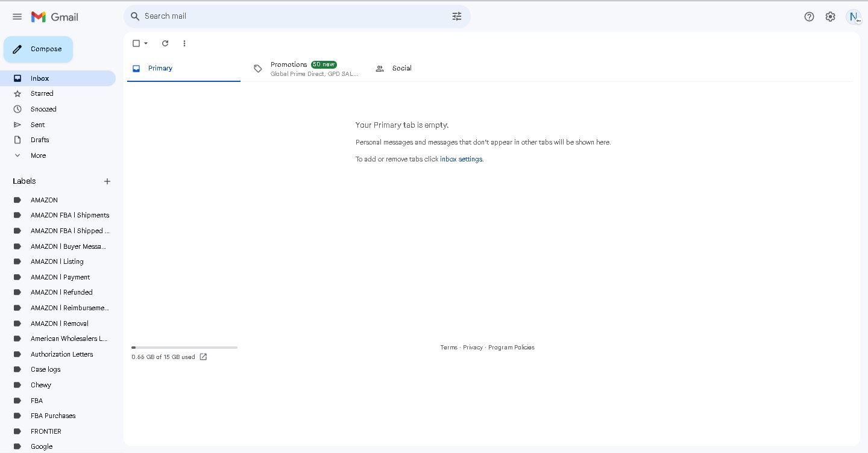This screenshot has width=868, height=453.
Task: Compose a new email
Action: (39, 49)
